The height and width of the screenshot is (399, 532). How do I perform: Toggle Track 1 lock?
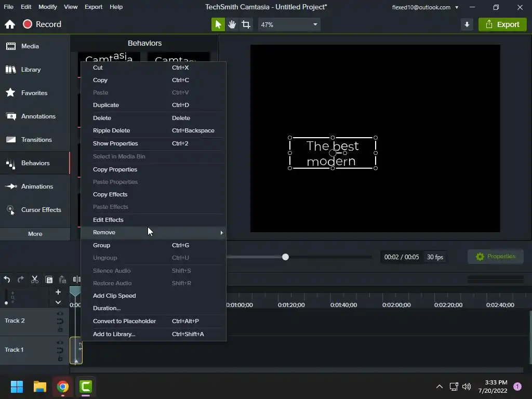[60, 358]
